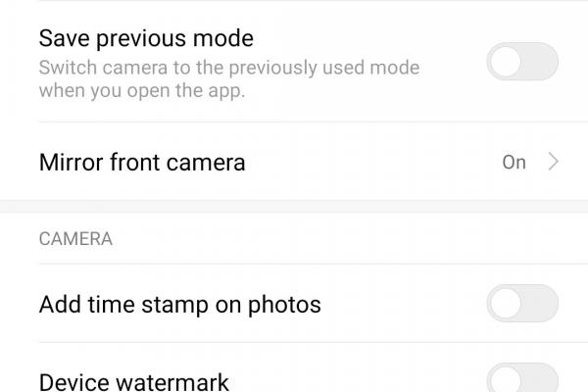This screenshot has width=588, height=392.
Task: Click the gray track of Save previous mode switch
Action: click(x=542, y=65)
